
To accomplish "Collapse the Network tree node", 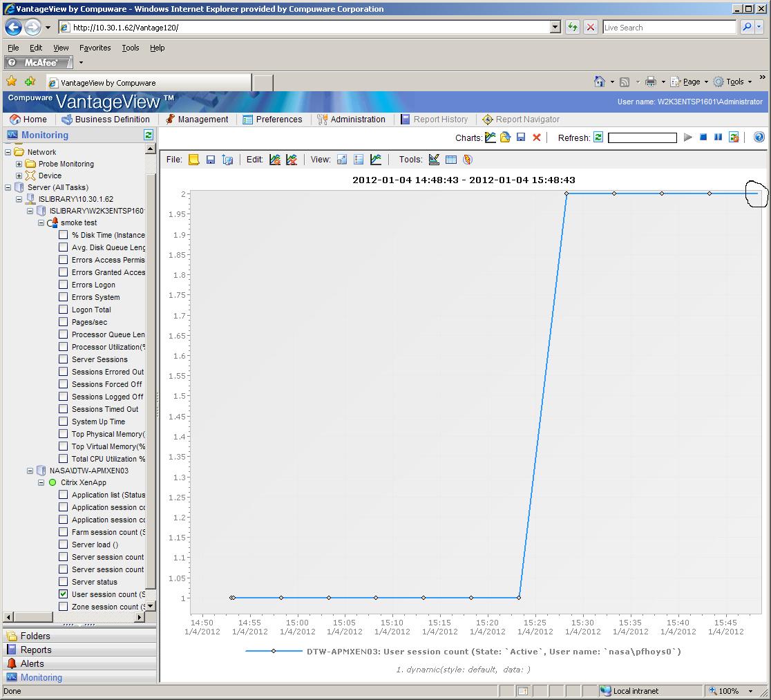I will pyautogui.click(x=8, y=152).
